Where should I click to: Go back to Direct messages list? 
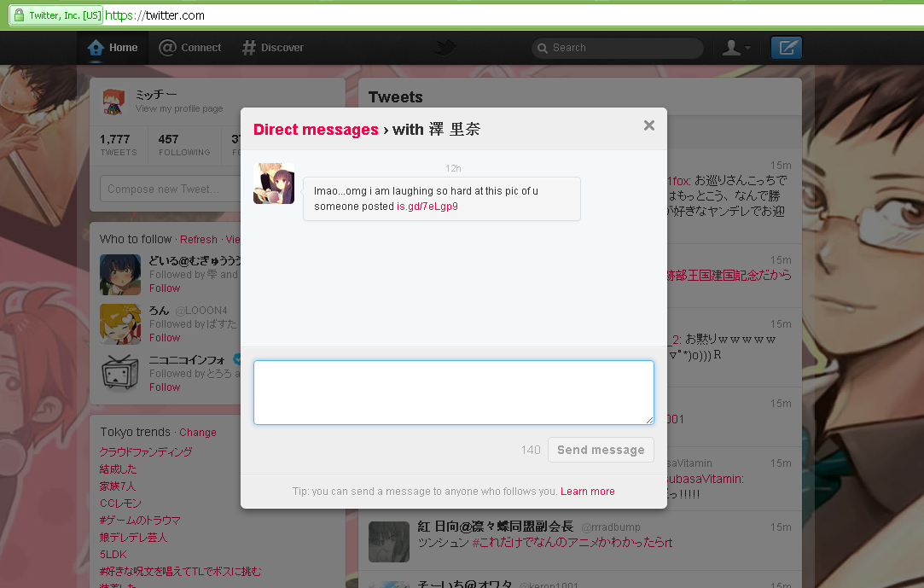point(316,130)
